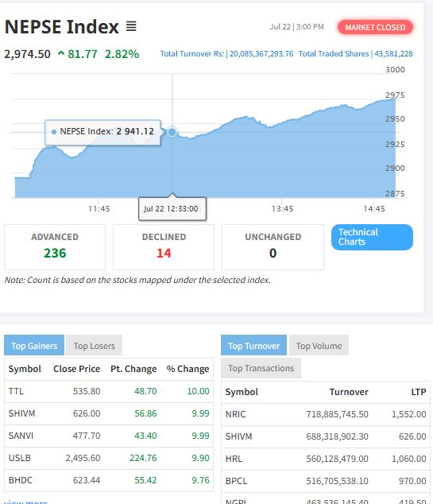Select the Top Gainers tab

[34, 346]
